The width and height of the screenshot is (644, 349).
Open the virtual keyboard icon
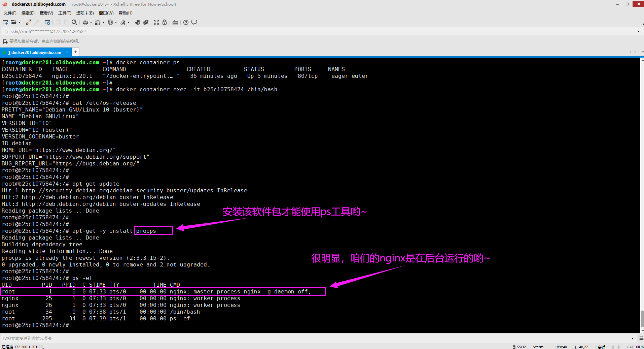click(x=175, y=23)
